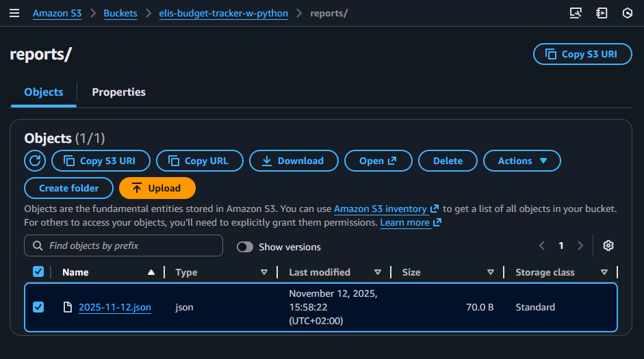Image resolution: width=644 pixels, height=359 pixels.
Task: Uncheck the select-all objects checkbox
Action: (38, 272)
